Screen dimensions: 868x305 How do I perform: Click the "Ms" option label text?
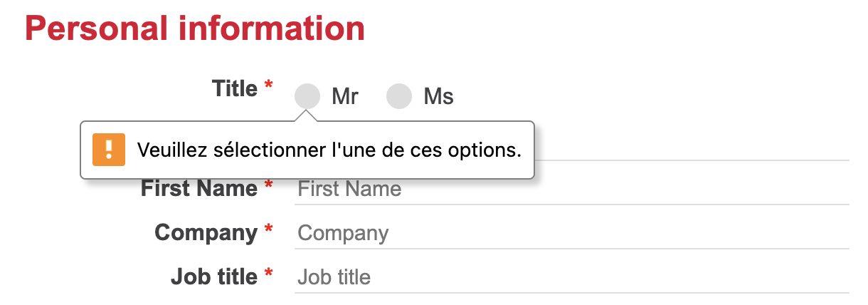[438, 96]
